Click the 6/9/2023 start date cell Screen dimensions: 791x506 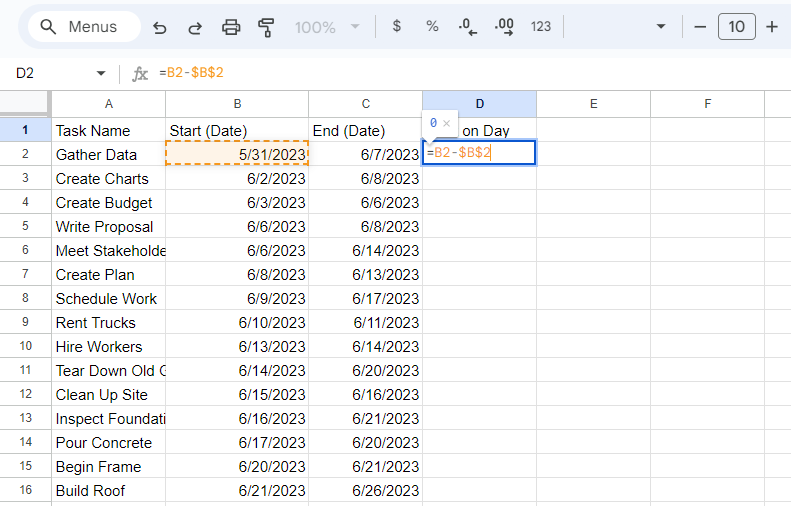click(x=237, y=298)
